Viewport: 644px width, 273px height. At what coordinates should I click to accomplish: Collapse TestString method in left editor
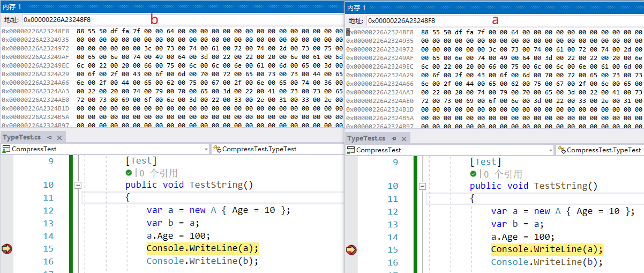pyautogui.click(x=78, y=185)
